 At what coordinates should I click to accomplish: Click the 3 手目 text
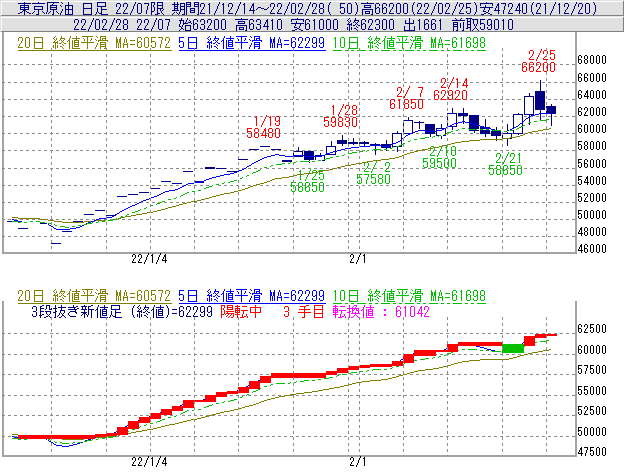pos(304,311)
